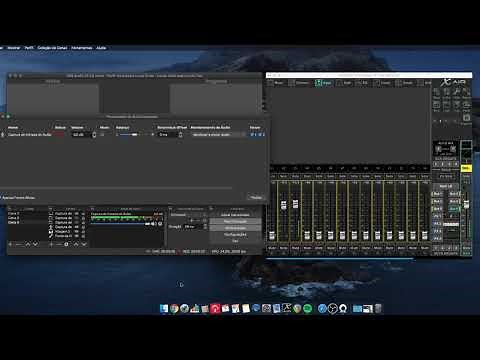Open the EQ tab in X AIR

pyautogui.click(x=362, y=83)
